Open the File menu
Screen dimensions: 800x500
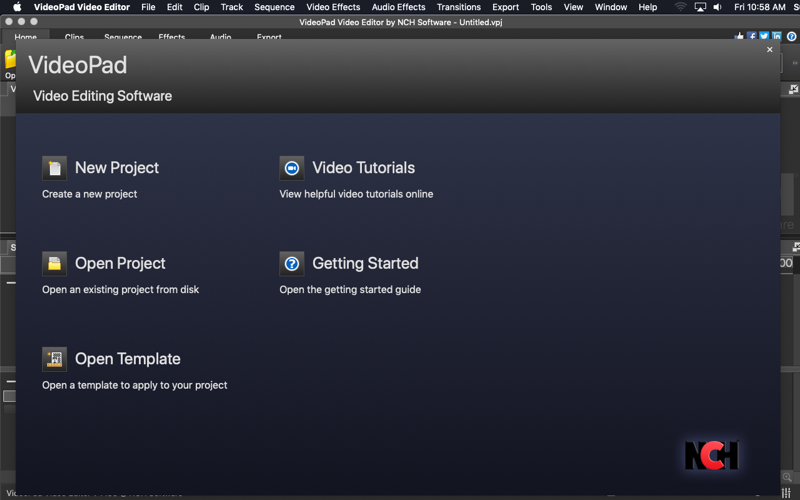(x=148, y=7)
